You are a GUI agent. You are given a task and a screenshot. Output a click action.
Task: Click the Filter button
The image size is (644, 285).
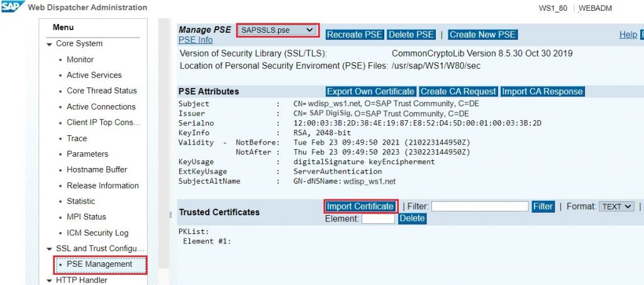coord(543,206)
